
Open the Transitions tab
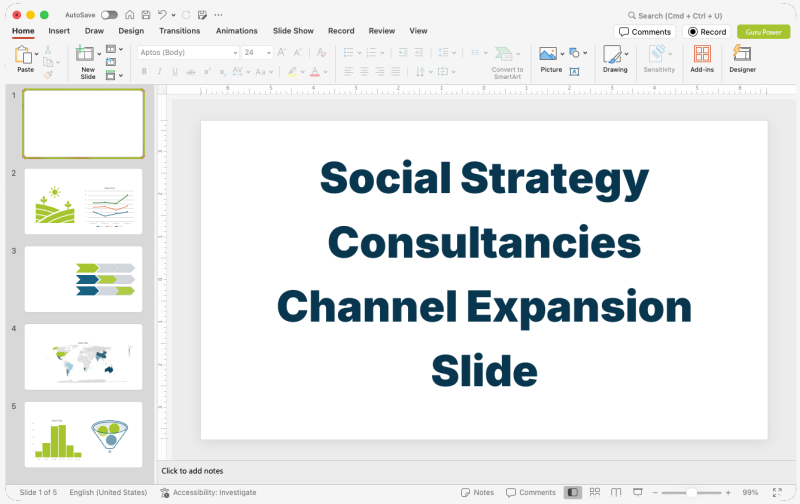180,31
